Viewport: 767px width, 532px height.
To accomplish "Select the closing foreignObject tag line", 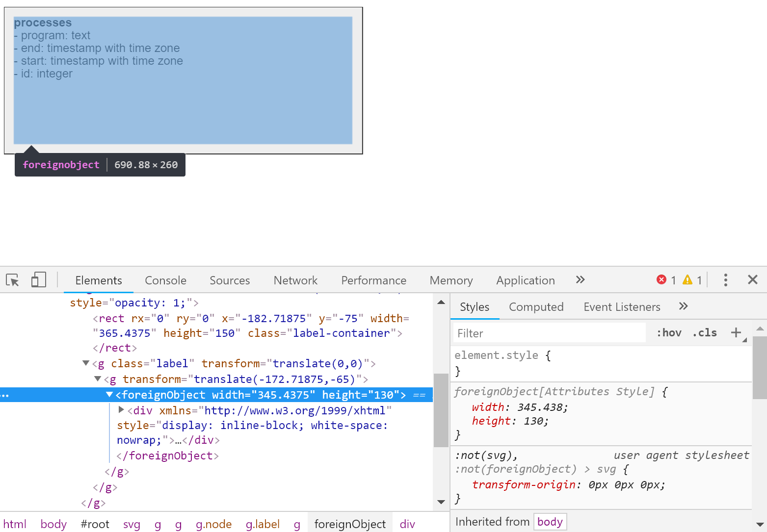I will click(168, 456).
